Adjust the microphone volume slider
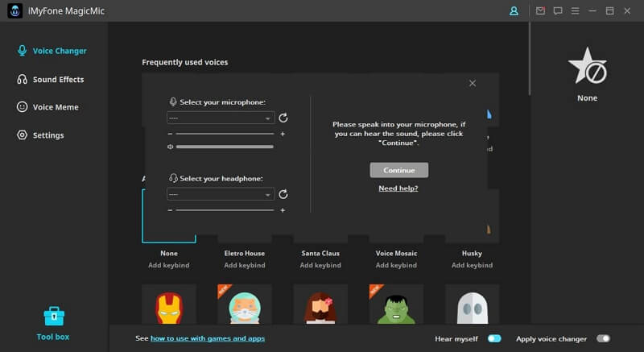The image size is (644, 352). tap(225, 134)
